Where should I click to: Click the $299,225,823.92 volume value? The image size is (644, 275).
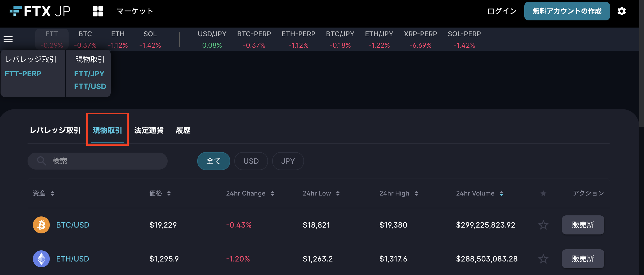click(486, 225)
